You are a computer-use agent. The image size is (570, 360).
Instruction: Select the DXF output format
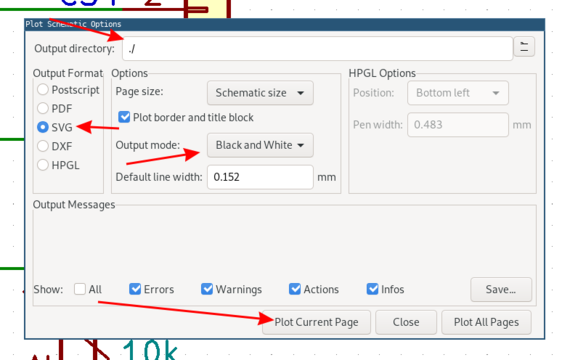(x=43, y=146)
